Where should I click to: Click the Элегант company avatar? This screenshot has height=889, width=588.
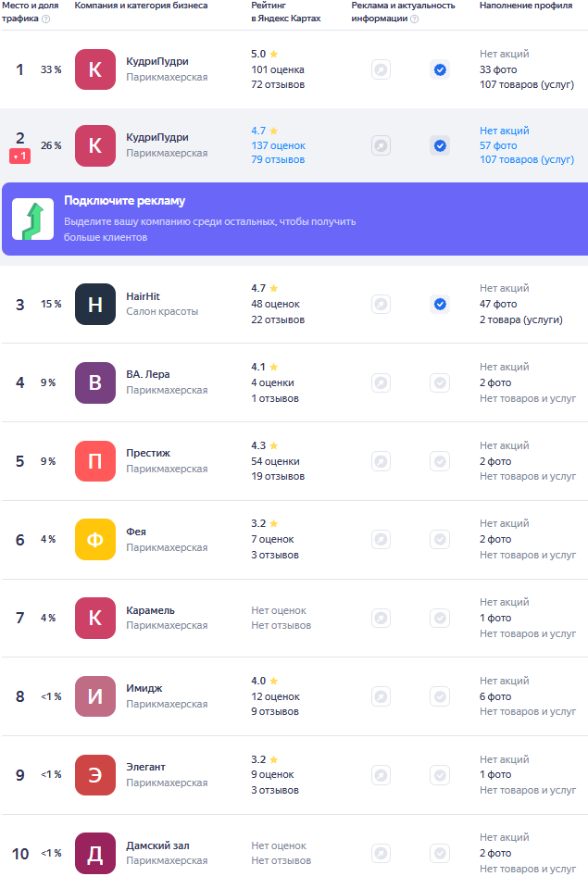point(95,775)
